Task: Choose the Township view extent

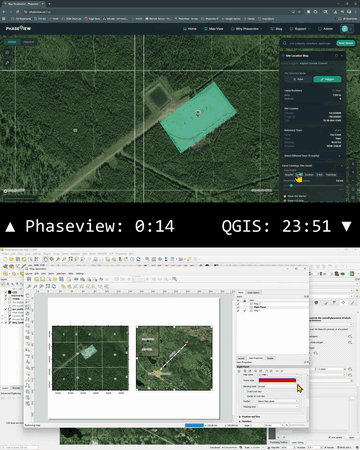Action: coord(331,175)
